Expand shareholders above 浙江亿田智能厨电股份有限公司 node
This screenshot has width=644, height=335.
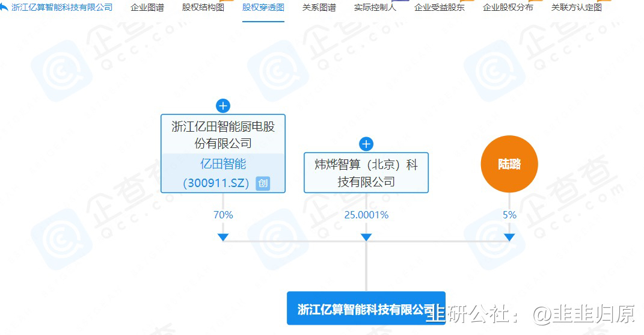pyautogui.click(x=223, y=106)
